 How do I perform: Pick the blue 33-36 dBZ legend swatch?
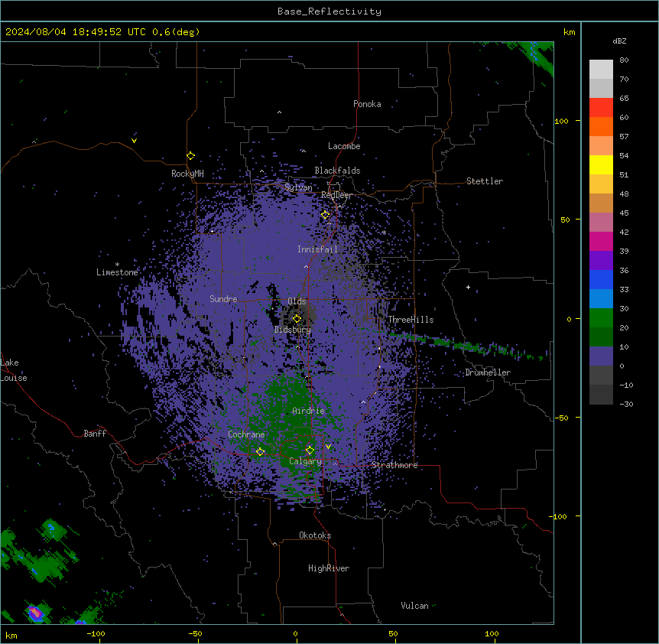point(601,279)
